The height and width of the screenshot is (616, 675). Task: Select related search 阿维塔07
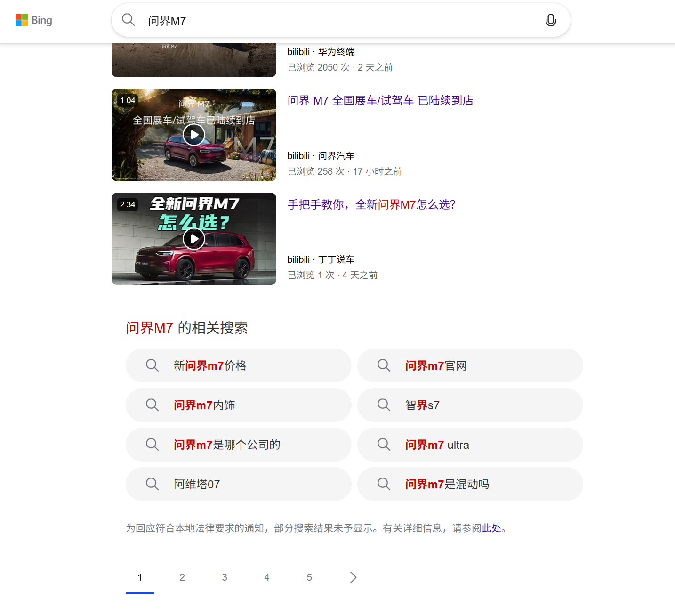239,484
